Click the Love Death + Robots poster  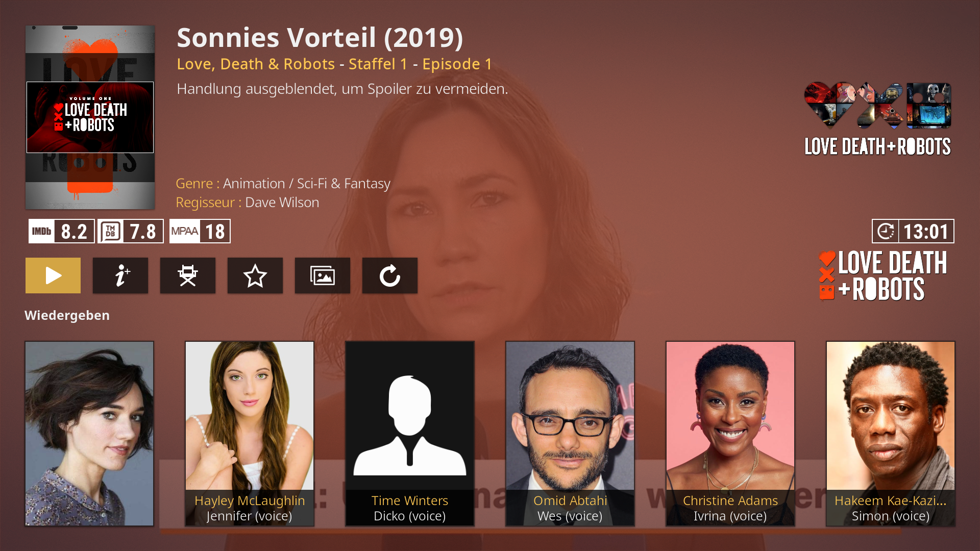point(90,117)
